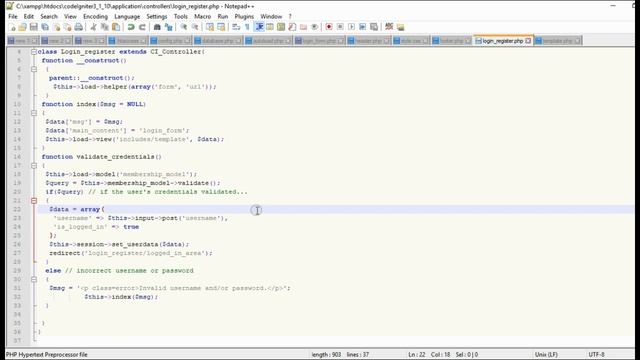
Task: Switch to the login_register.php tab
Action: point(503,41)
